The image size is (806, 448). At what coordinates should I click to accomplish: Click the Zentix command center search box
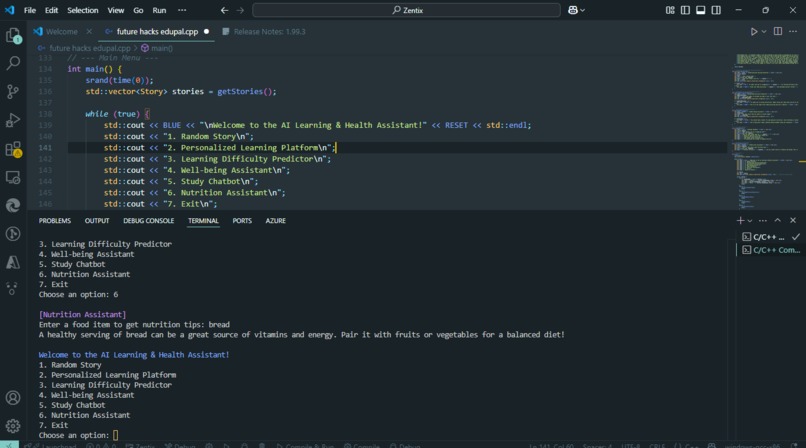[407, 10]
